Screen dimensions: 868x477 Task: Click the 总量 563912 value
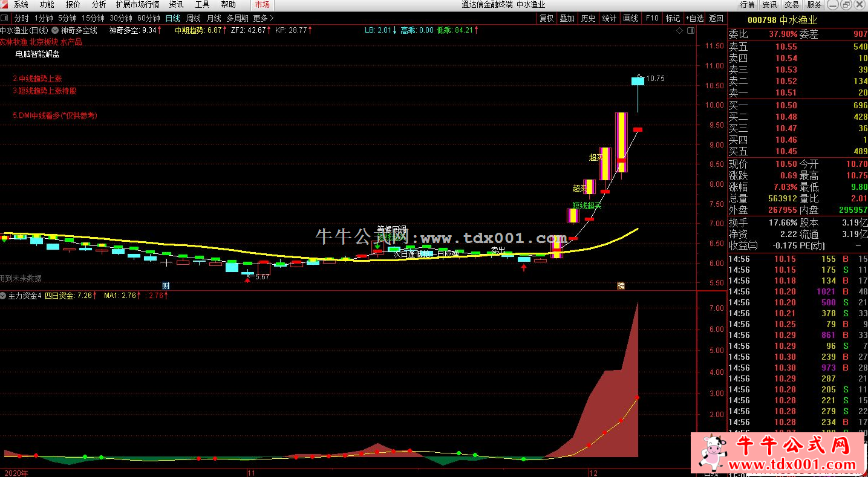point(783,199)
